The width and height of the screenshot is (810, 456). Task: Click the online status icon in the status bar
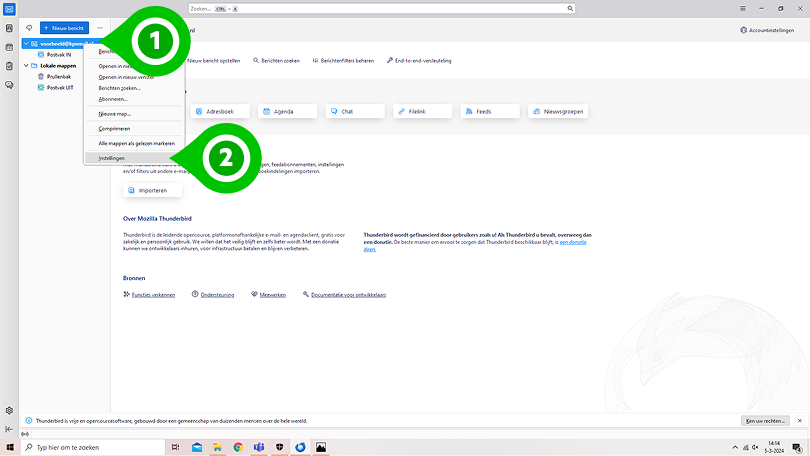pyautogui.click(x=25, y=434)
